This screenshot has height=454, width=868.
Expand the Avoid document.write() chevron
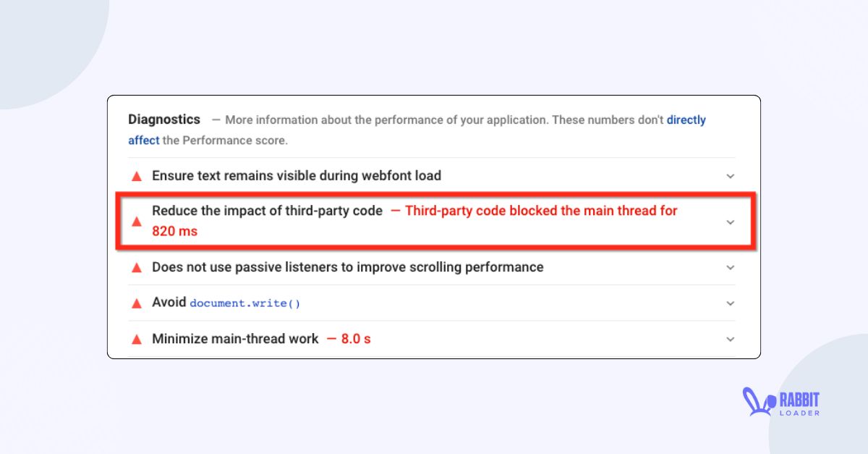731,303
